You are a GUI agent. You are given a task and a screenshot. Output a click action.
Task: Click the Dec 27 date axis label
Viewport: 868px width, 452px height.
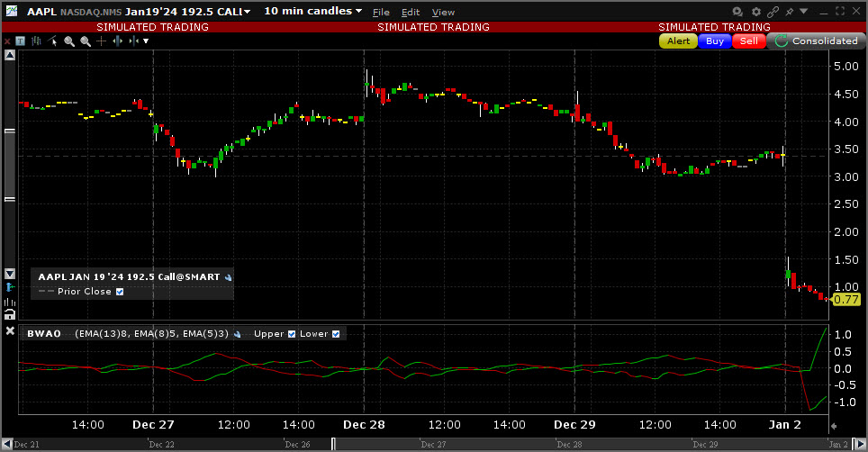coord(153,425)
